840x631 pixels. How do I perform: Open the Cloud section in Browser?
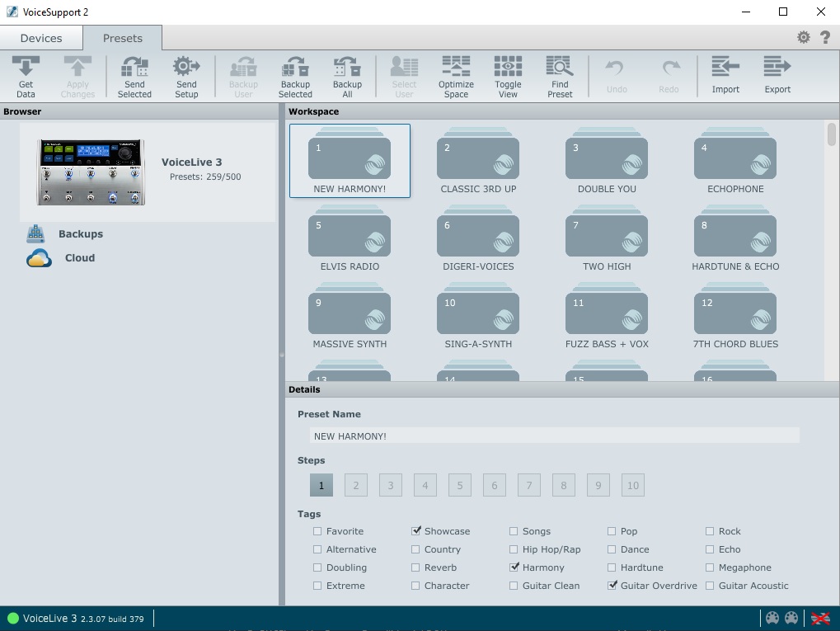(x=79, y=258)
